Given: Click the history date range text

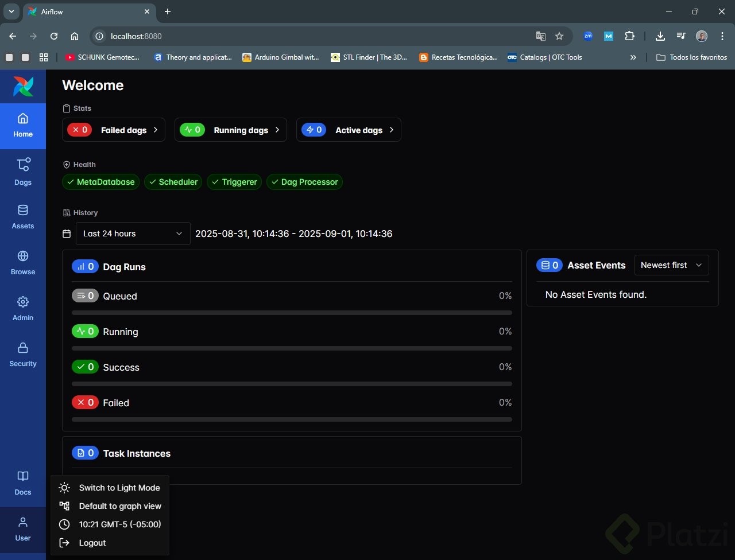Looking at the screenshot, I should [294, 234].
